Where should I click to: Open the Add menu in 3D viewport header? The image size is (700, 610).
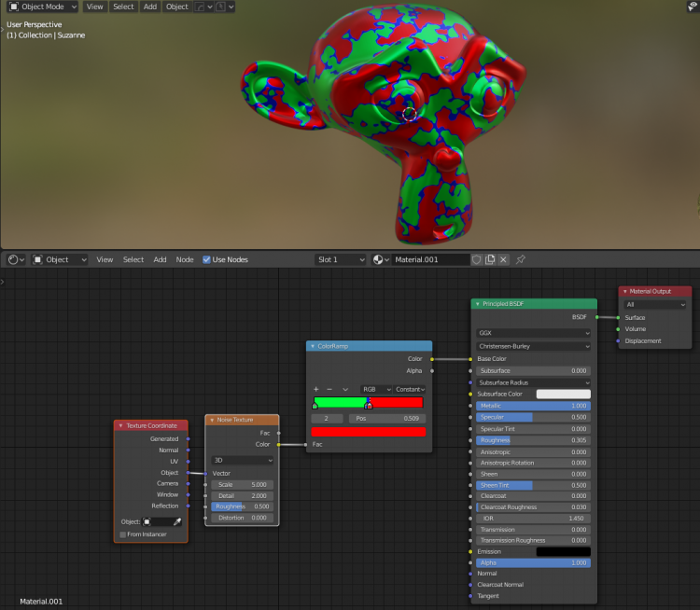tap(150, 7)
